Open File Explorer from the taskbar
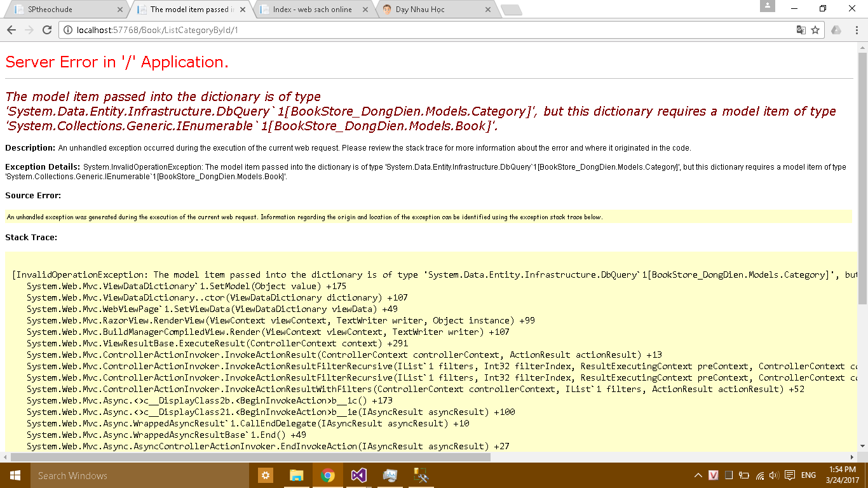 (x=296, y=475)
